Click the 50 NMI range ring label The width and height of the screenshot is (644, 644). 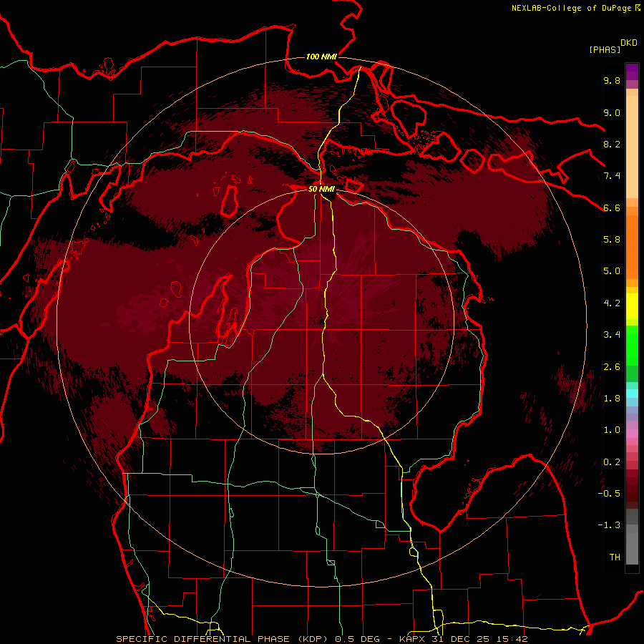[x=321, y=189]
